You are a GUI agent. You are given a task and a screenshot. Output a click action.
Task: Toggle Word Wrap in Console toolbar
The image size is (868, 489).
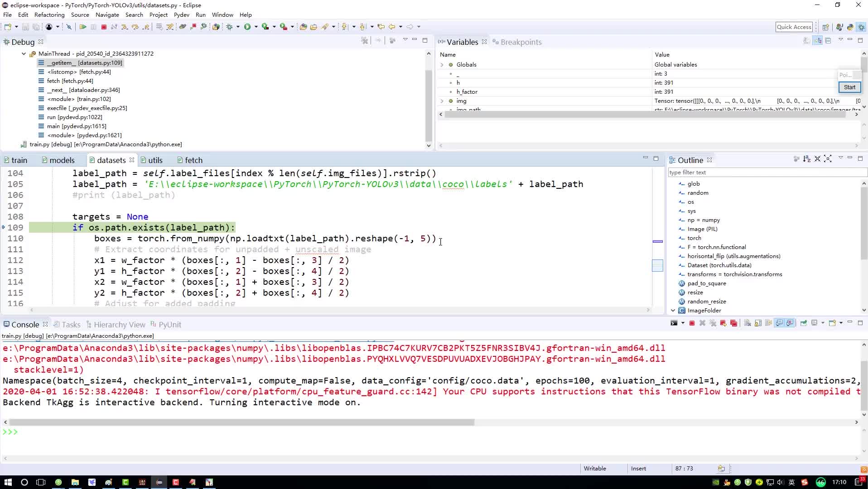(768, 323)
